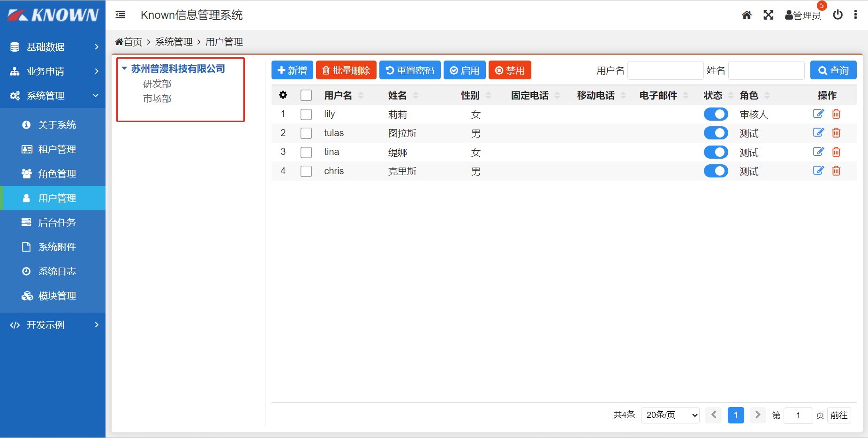Click the KNOWN logo

coord(53,15)
